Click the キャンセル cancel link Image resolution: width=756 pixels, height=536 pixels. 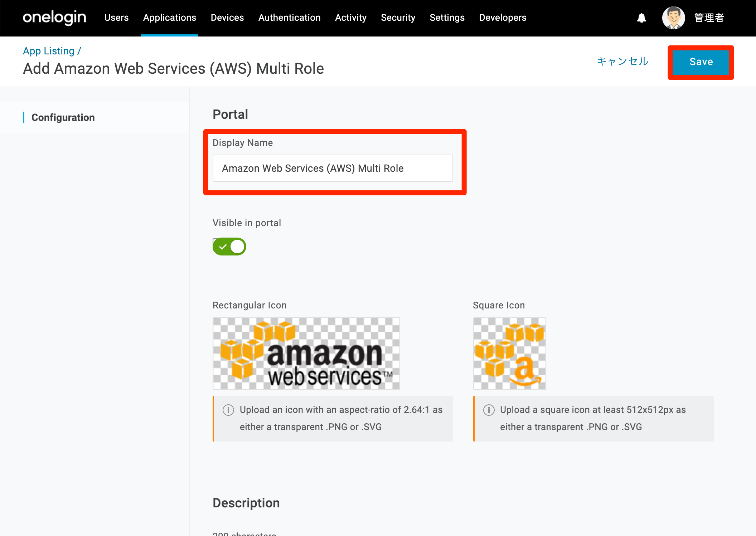[x=622, y=61]
